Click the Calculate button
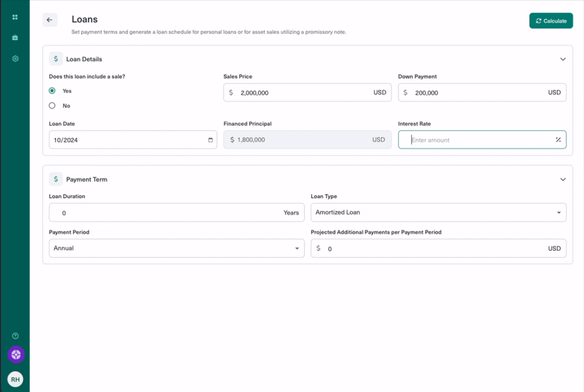Screen dimensions: 584x392 coord(551,21)
